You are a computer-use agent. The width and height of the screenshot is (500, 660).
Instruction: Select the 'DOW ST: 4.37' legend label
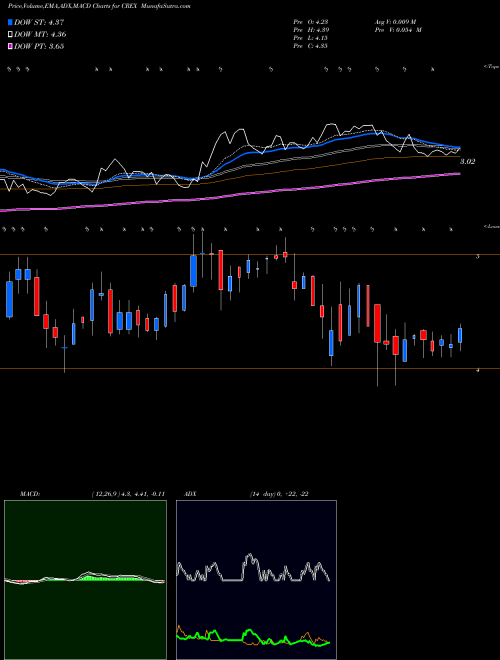coord(39,22)
